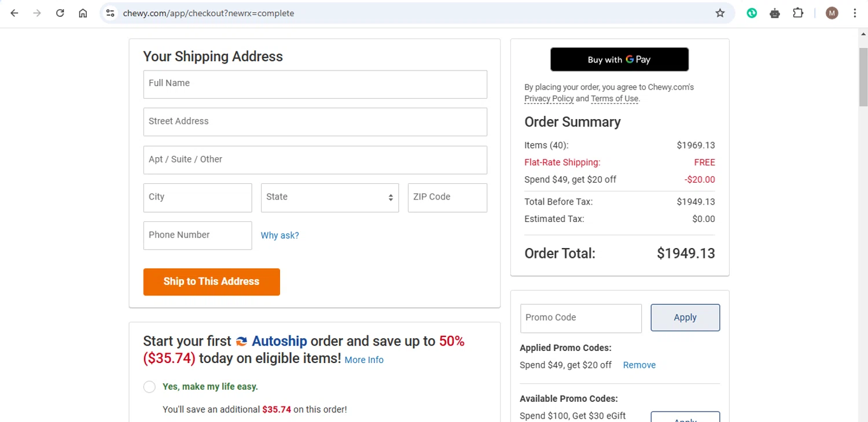Click Ship to This Address button
The image size is (868, 422).
[x=211, y=282]
